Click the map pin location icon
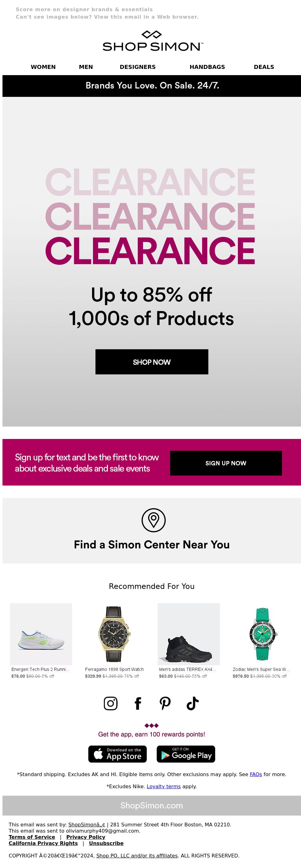This screenshot has width=301, height=868. pos(154,520)
